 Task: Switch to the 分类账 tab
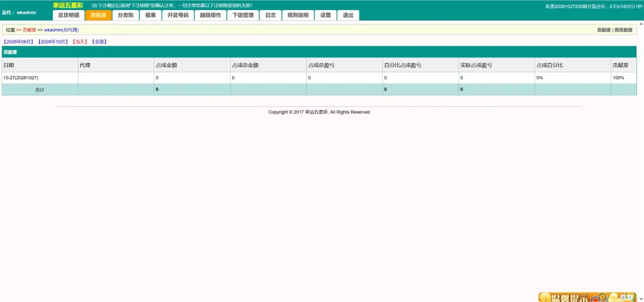point(126,15)
